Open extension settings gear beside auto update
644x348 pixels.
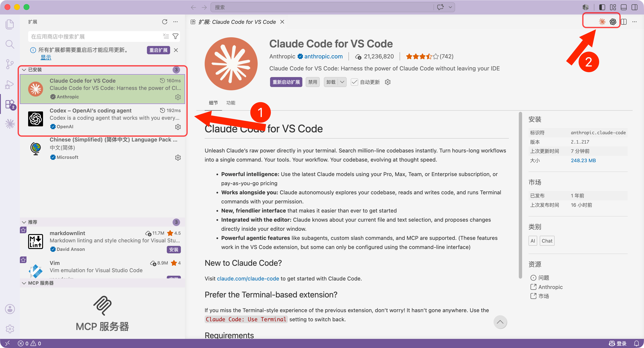388,82
